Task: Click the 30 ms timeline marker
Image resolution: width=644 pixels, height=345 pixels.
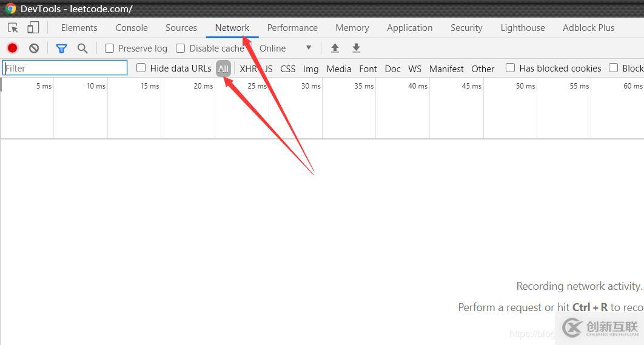Action: tap(311, 86)
